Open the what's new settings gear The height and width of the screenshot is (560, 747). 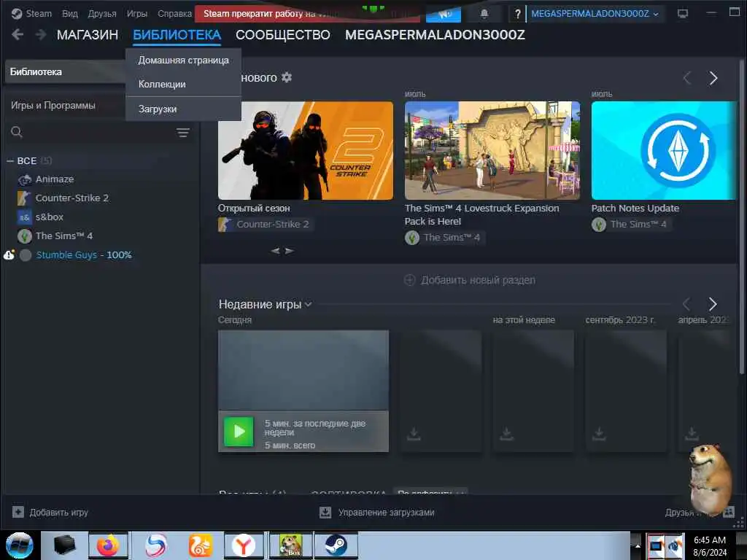tap(286, 77)
